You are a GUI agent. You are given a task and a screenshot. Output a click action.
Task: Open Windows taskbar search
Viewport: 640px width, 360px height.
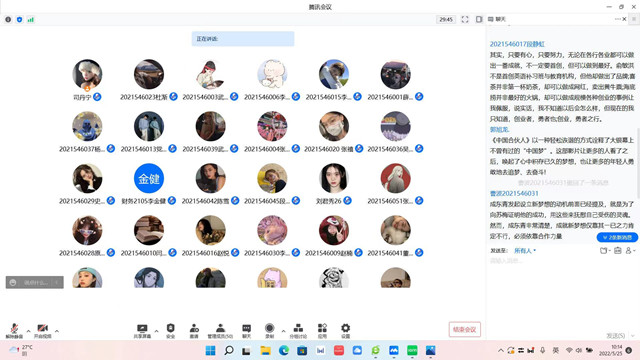229,350
